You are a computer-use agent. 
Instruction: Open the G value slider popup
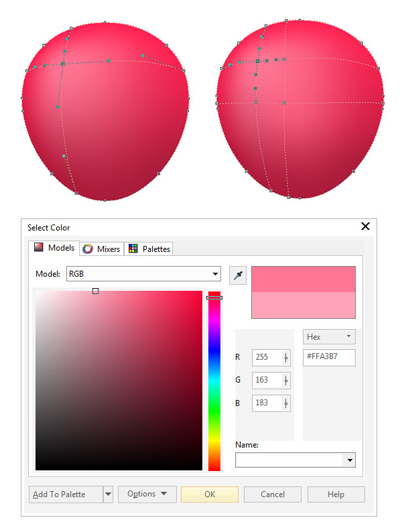click(286, 381)
